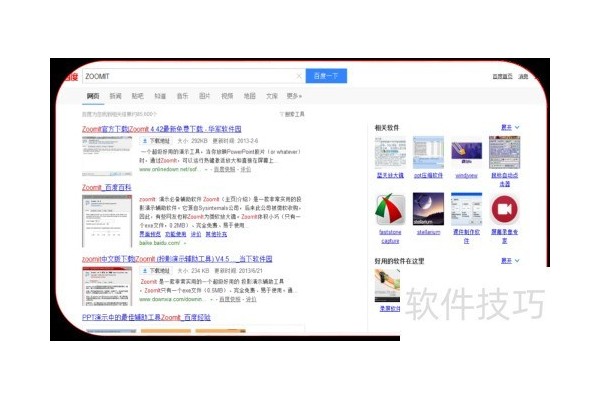Click the faststone capture icon
Viewport: 600px width, 400px height.
coord(390,209)
